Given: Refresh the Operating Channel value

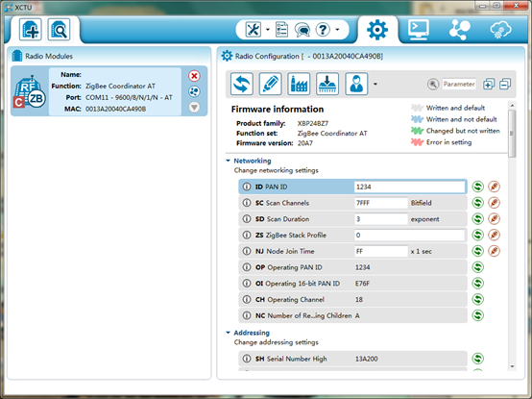Looking at the screenshot, I should [477, 300].
